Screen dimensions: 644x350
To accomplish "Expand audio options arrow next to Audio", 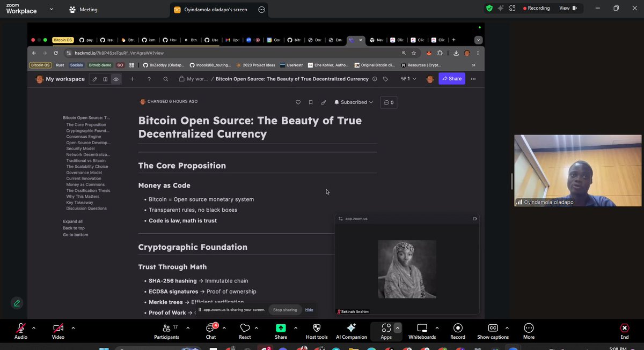I will (34, 327).
